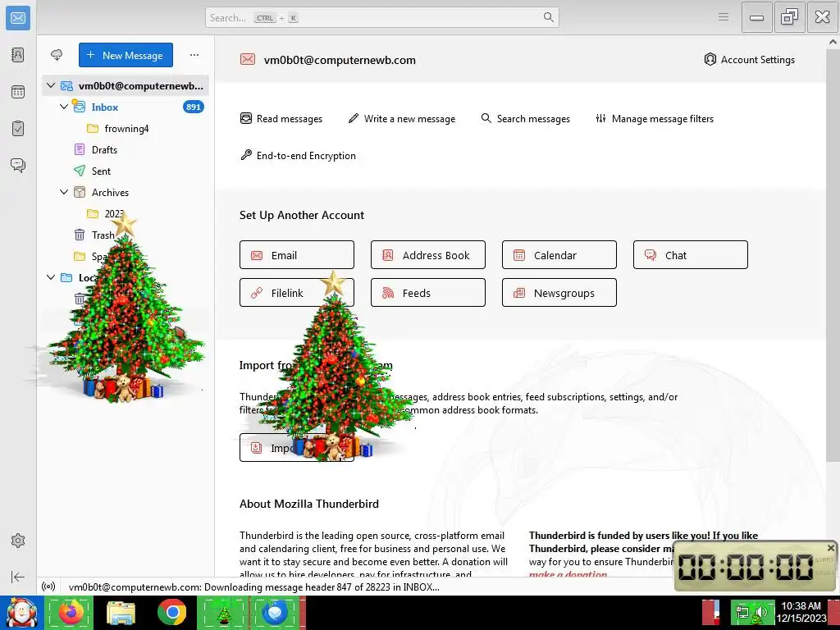Viewport: 840px width, 630px height.
Task: Set up Newsgroups account
Action: (x=559, y=293)
